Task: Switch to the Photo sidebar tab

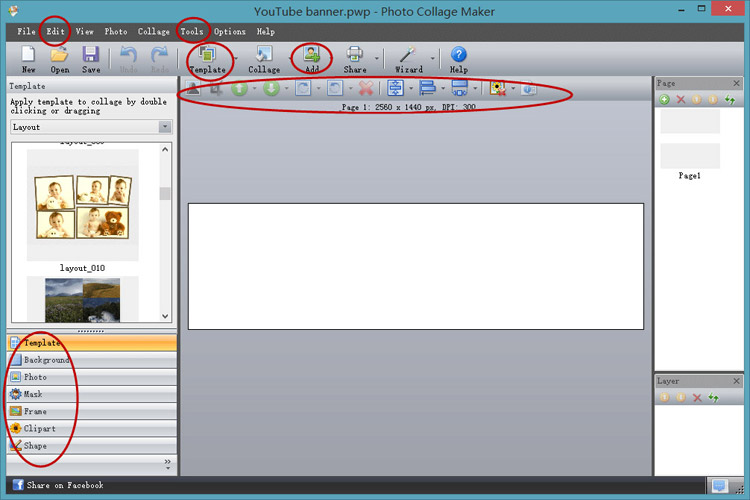Action: pos(92,377)
